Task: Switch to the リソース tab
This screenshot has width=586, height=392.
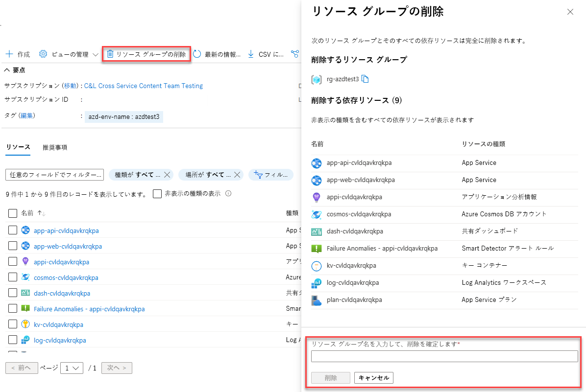Action: [x=18, y=147]
